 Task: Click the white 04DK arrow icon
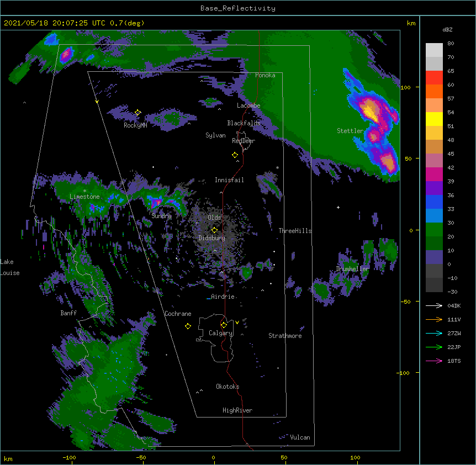point(434,305)
